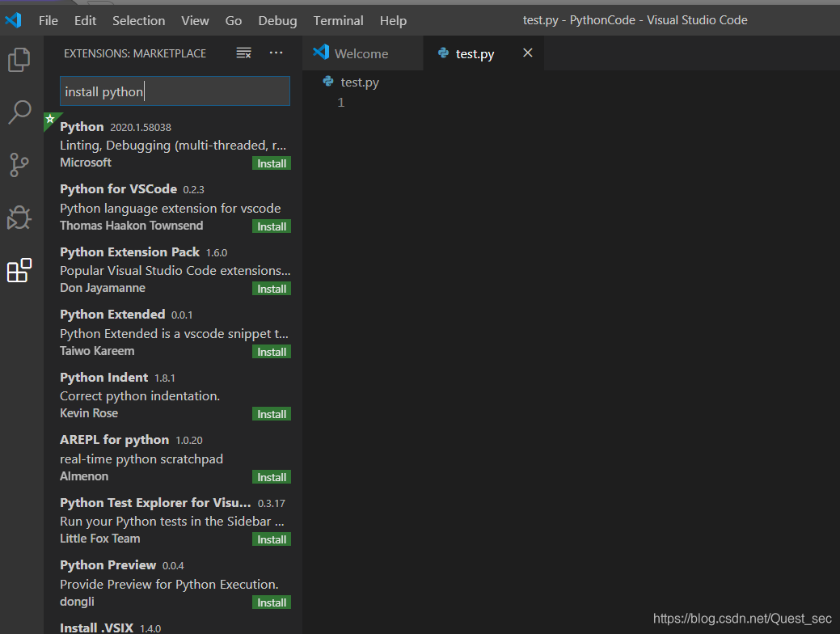The image size is (840, 634).
Task: Select the Extensions view icon
Action: pyautogui.click(x=19, y=270)
